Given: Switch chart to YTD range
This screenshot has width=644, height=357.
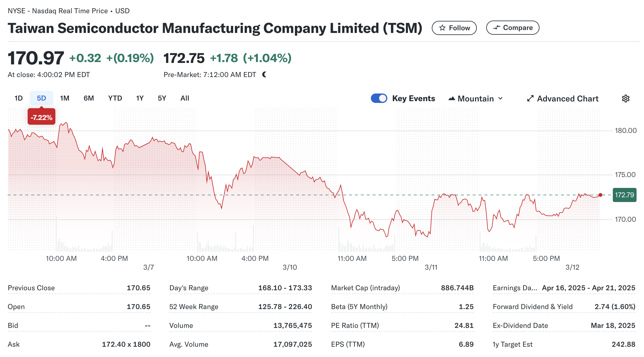Looking at the screenshot, I should click(115, 98).
